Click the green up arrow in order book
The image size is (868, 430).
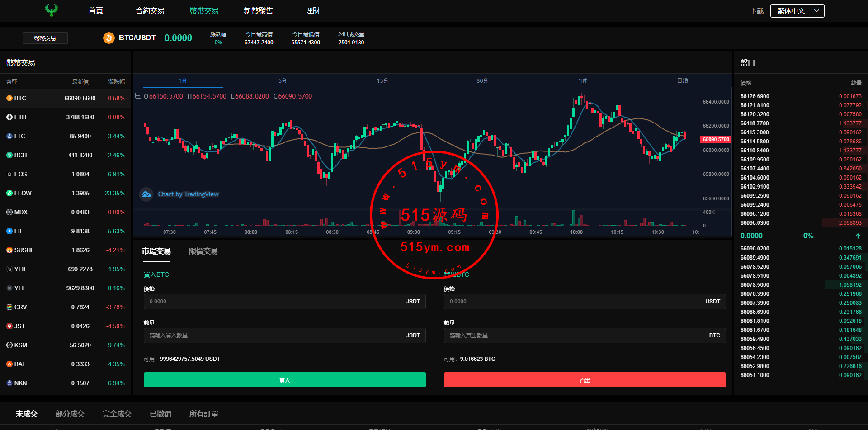coord(858,236)
